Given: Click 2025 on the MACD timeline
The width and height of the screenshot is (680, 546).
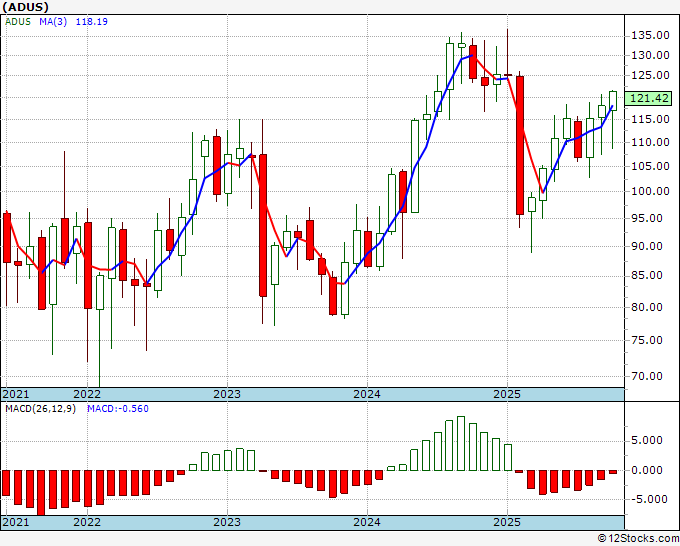Looking at the screenshot, I should pyautogui.click(x=507, y=522).
